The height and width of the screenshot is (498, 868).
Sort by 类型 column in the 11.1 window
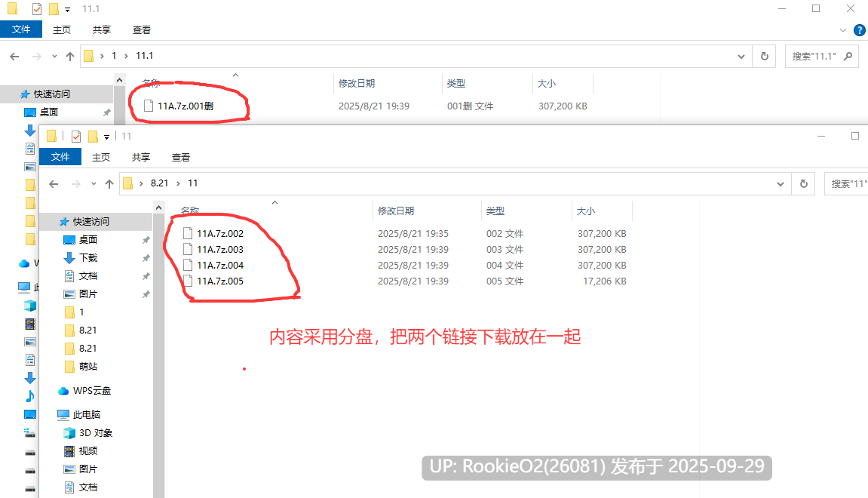(x=456, y=84)
